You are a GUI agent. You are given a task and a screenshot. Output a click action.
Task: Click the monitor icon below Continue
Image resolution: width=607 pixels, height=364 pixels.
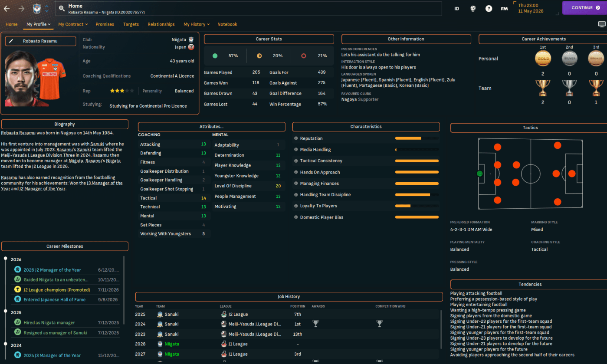click(601, 24)
